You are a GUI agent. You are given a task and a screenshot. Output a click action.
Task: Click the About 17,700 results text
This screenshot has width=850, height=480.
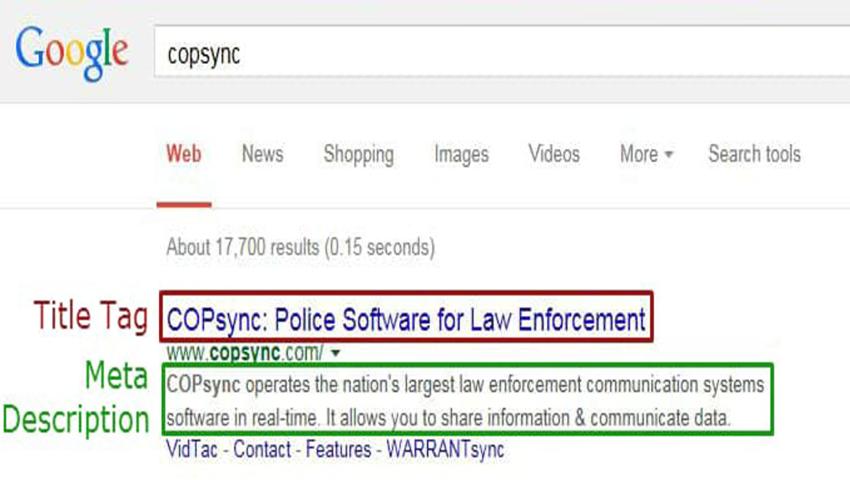(300, 248)
